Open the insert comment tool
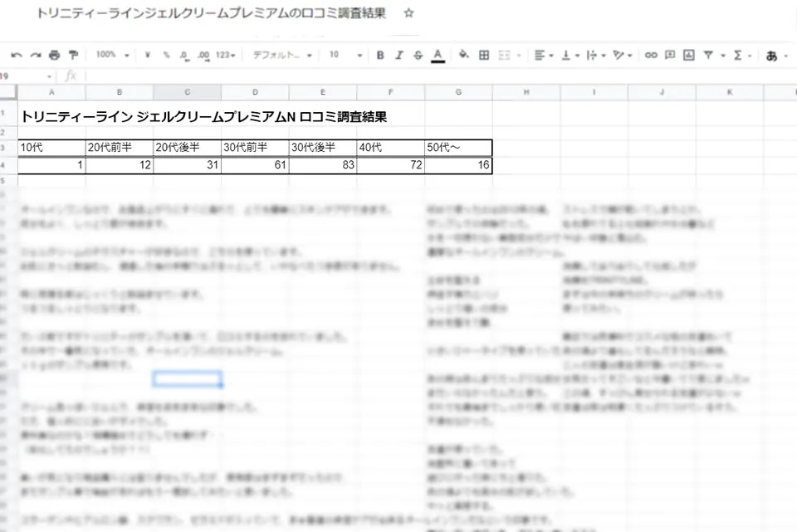 click(671, 54)
